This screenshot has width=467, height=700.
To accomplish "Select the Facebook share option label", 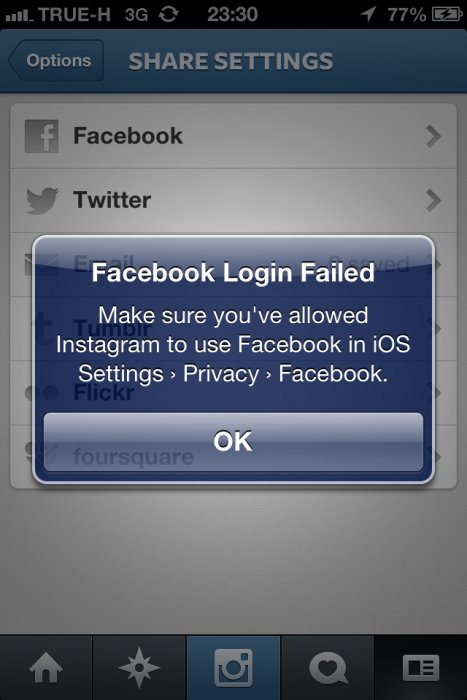I will 128,136.
